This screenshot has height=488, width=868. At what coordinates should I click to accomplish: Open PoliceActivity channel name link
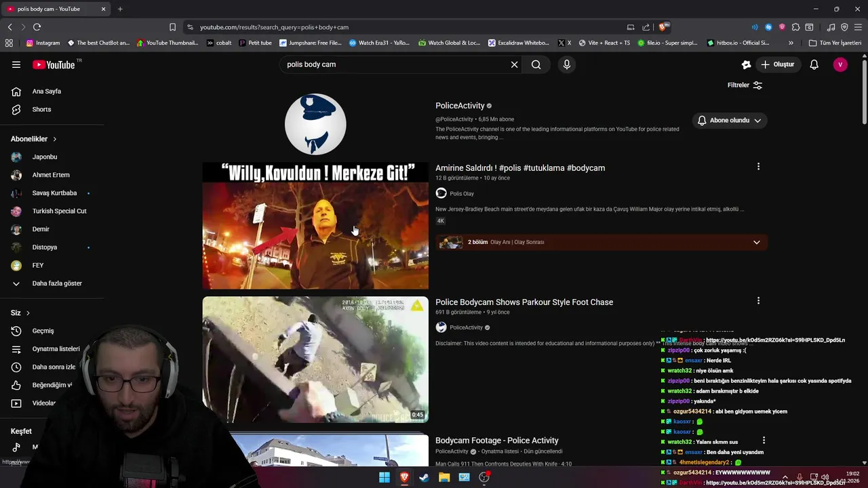coord(460,106)
